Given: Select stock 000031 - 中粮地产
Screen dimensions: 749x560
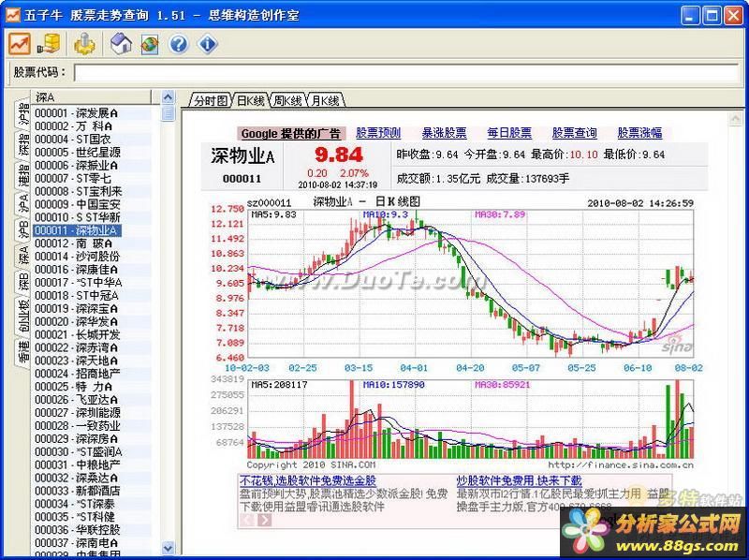Looking at the screenshot, I should click(78, 464).
